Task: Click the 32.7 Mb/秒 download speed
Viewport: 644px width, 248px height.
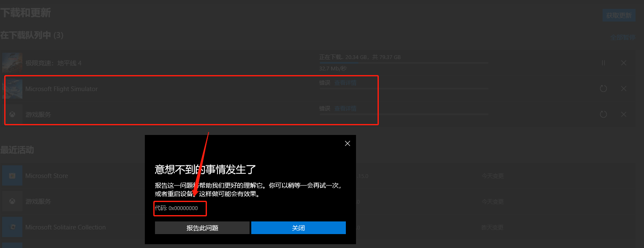Action: tap(333, 68)
